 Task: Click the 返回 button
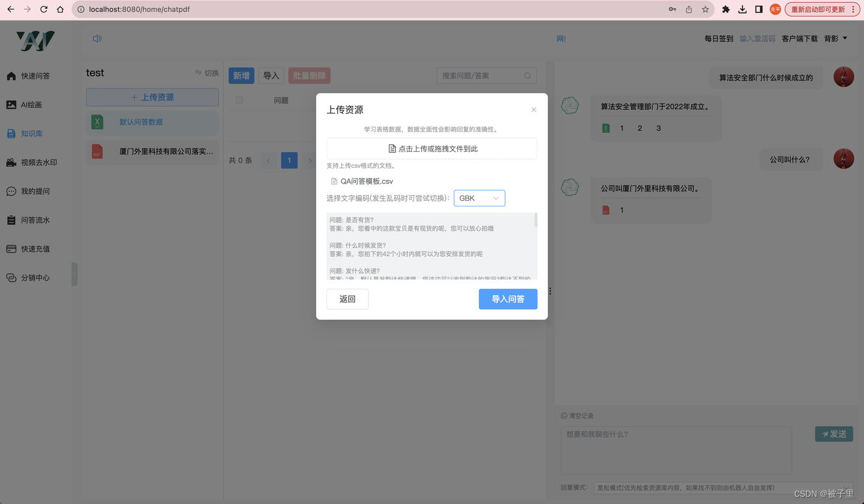(347, 299)
